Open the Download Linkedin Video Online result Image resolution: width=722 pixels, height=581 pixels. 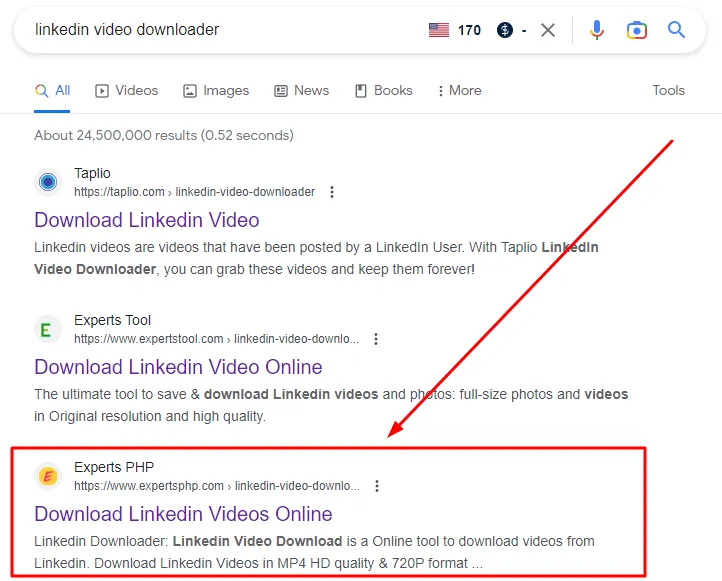178,367
